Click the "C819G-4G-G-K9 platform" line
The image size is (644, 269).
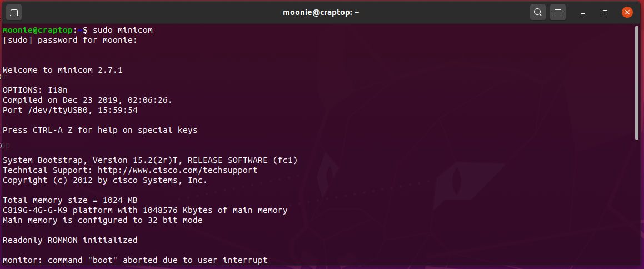[145, 210]
